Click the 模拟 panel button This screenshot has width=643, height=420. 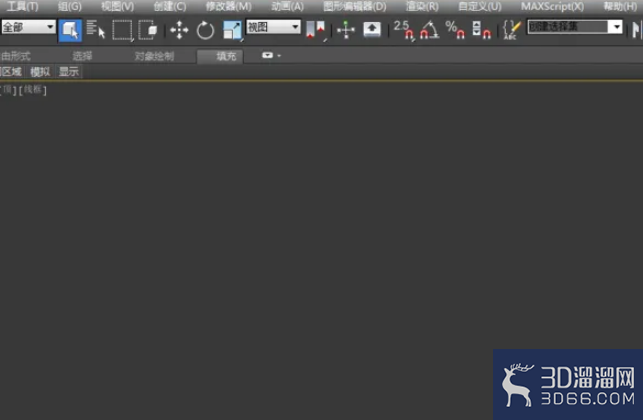(40, 72)
